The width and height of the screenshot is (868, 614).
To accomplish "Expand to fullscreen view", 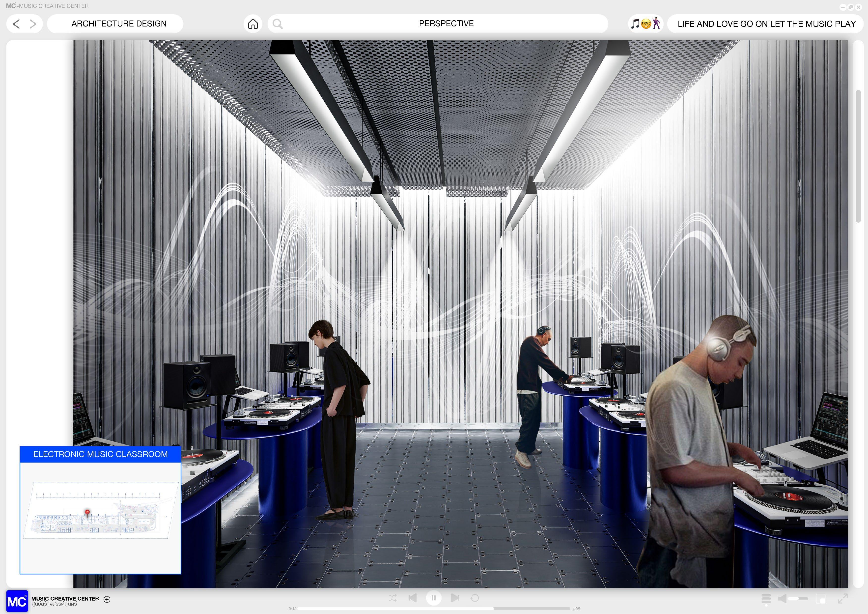I will [x=842, y=598].
